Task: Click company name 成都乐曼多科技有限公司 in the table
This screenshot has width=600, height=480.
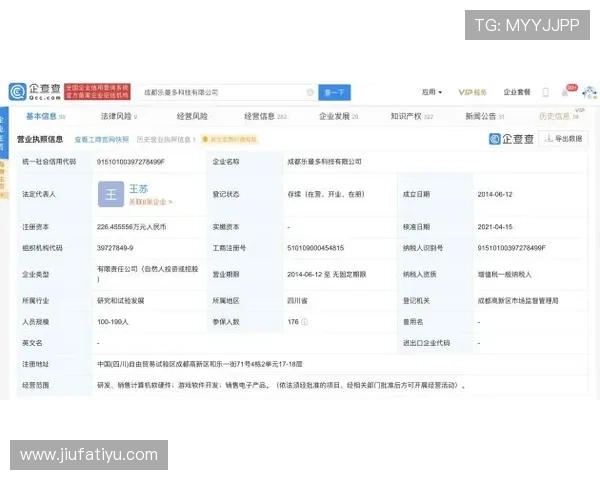Action: [x=324, y=162]
